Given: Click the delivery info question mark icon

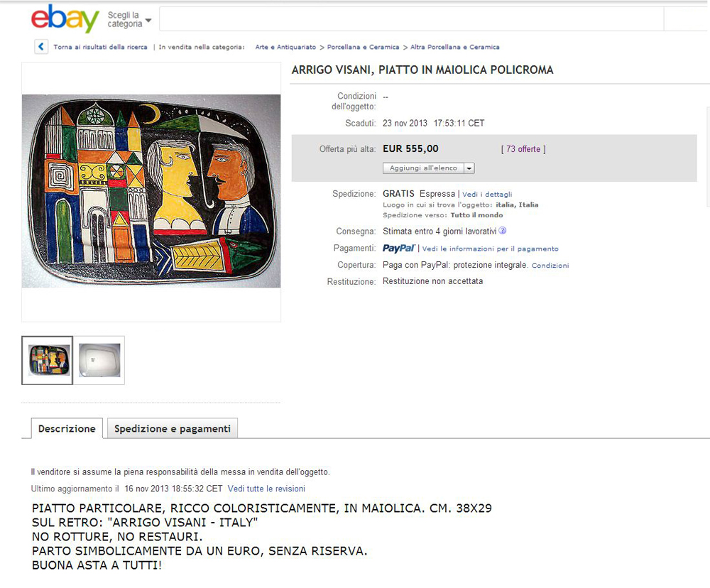Looking at the screenshot, I should [502, 231].
